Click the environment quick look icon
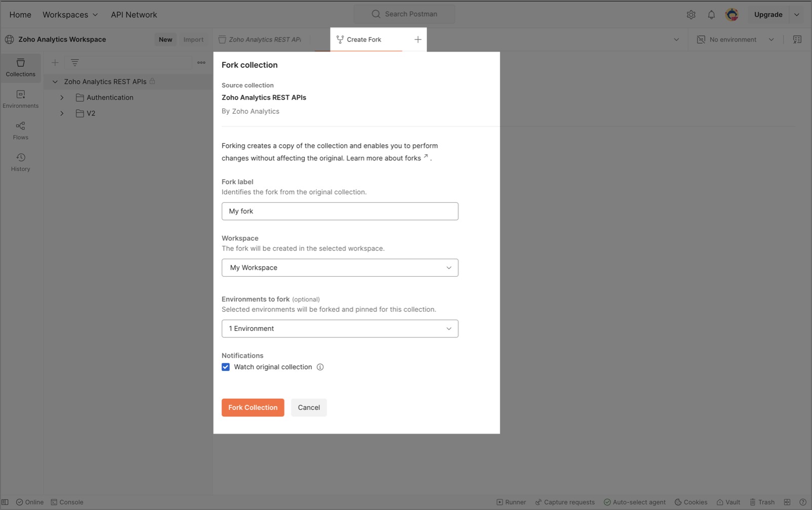The height and width of the screenshot is (510, 812). [797, 39]
